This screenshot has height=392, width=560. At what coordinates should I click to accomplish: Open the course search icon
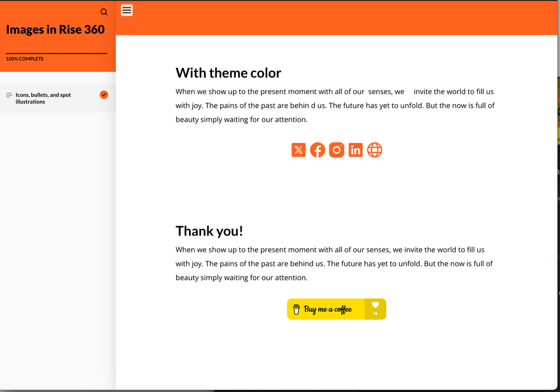tap(104, 12)
